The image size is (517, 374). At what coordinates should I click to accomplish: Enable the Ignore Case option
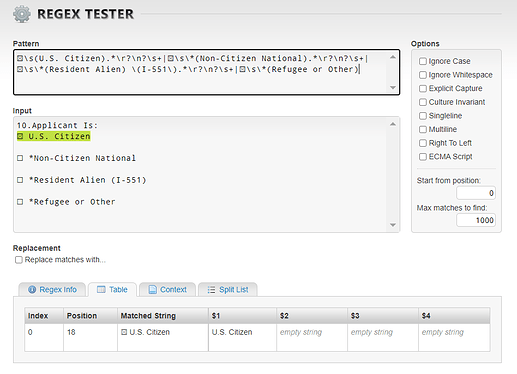point(423,61)
